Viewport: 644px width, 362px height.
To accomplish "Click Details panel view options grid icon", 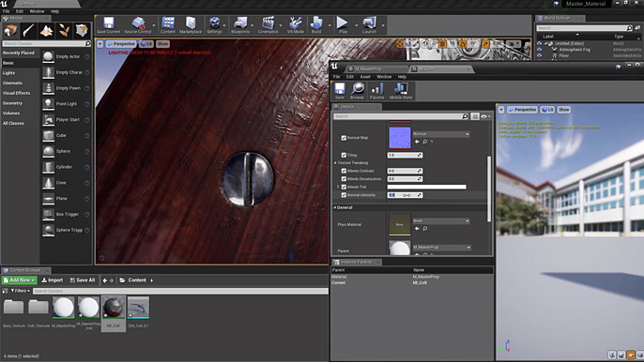I will (475, 116).
